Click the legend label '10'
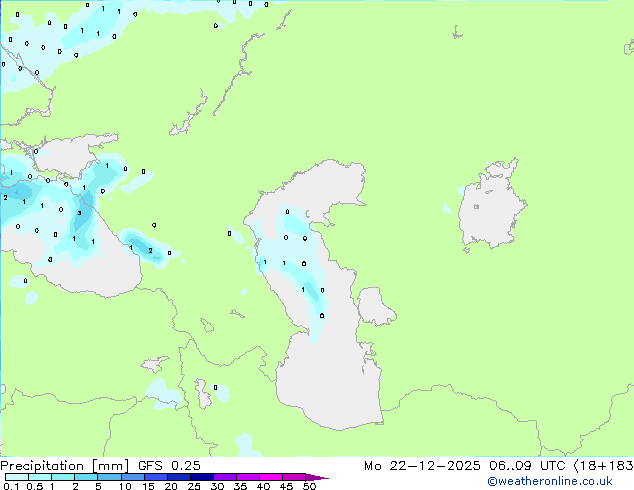 click(x=125, y=486)
